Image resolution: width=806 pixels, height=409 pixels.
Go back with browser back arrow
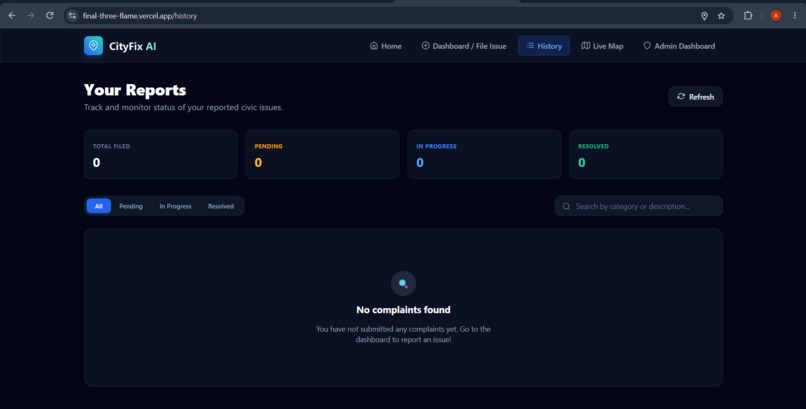[12, 15]
